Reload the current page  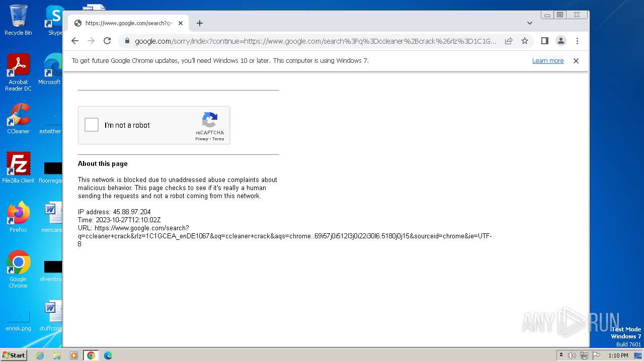tap(107, 41)
